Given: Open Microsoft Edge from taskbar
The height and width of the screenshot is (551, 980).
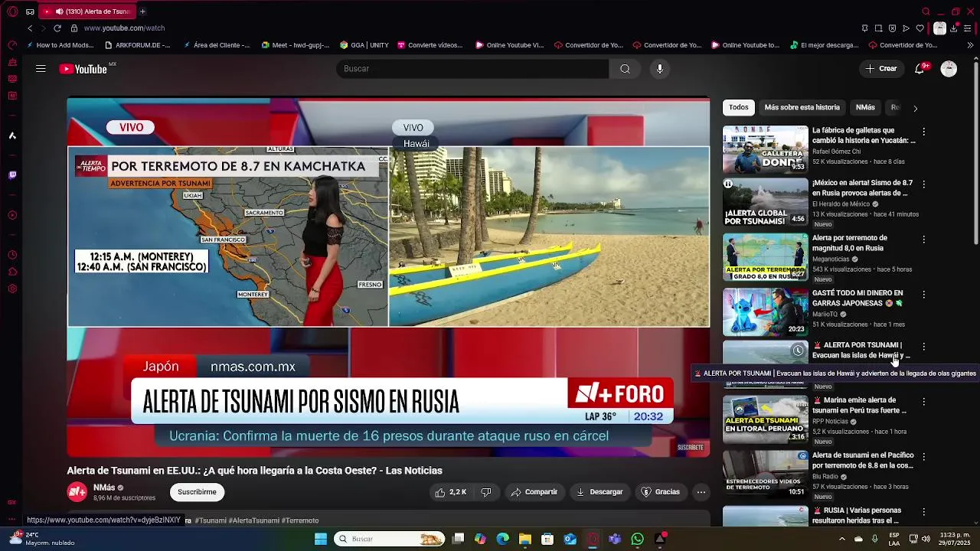Looking at the screenshot, I should click(x=502, y=539).
